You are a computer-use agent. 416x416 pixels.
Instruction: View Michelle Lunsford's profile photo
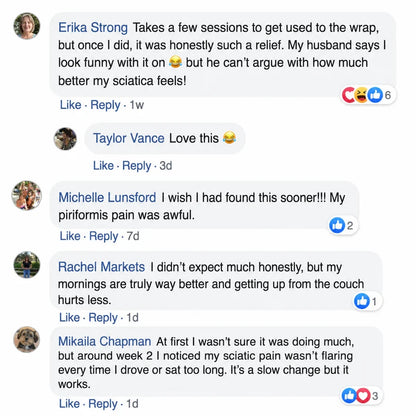[x=27, y=195]
